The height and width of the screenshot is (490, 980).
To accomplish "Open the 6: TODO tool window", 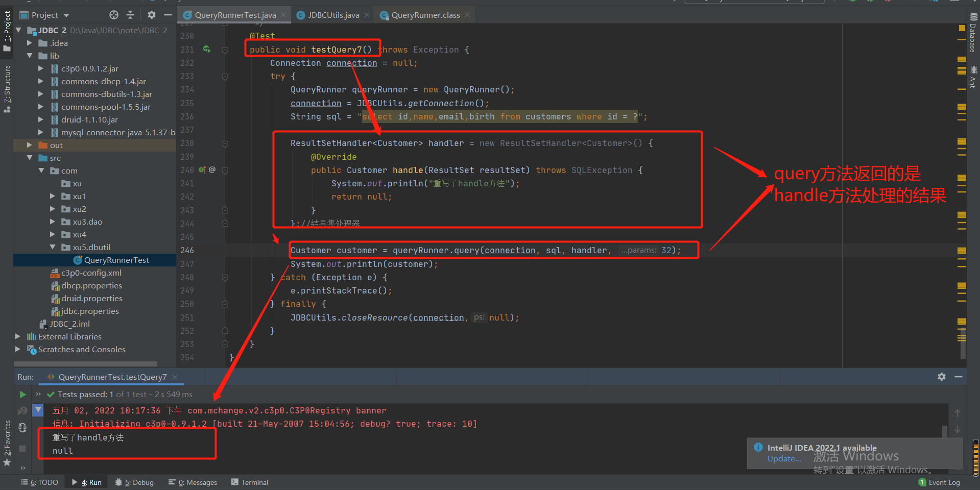I will click(x=40, y=482).
